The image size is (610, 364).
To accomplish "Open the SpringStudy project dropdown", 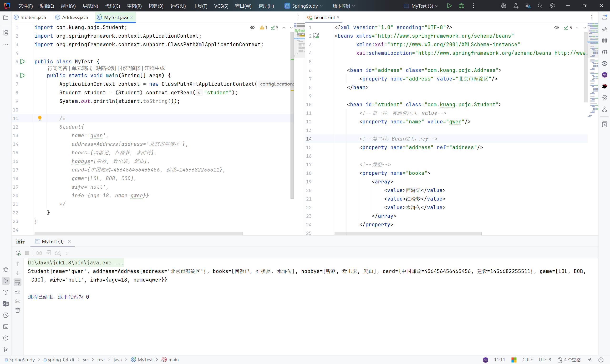I will point(304,6).
